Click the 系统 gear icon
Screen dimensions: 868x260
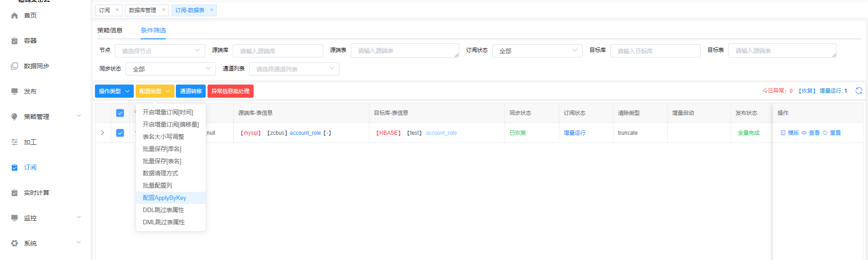14,243
